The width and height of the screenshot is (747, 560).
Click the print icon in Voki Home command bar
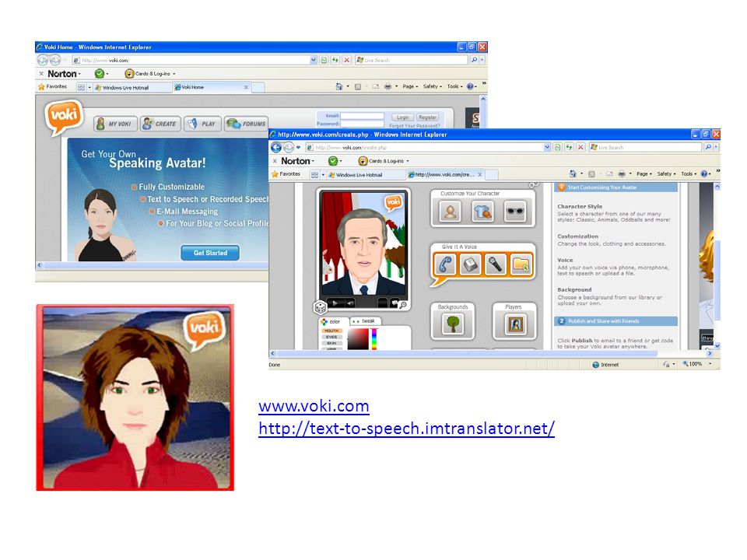point(388,86)
